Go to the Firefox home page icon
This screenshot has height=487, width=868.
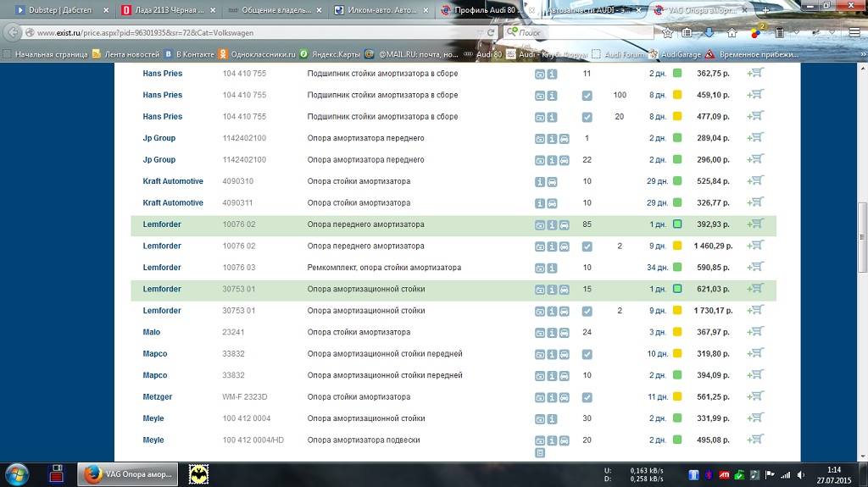point(732,33)
